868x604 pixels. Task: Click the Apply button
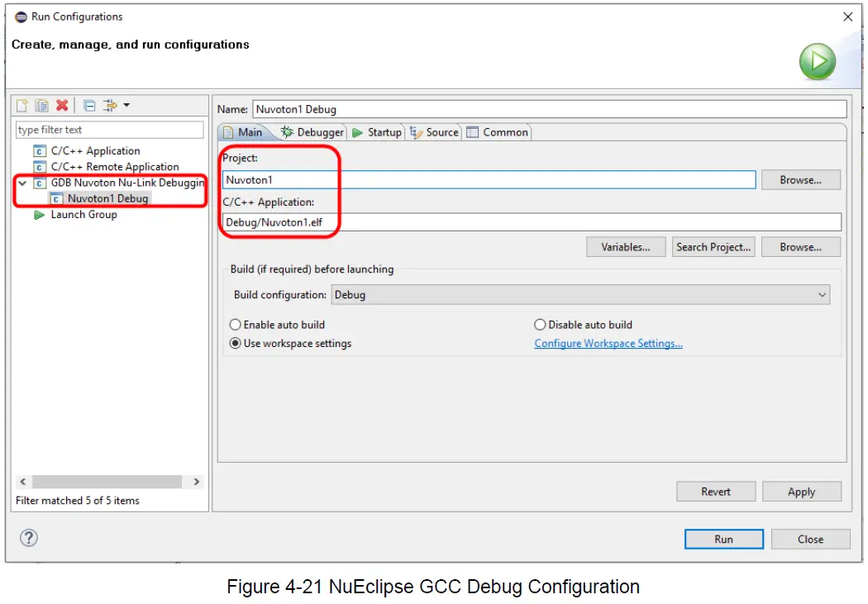(802, 492)
